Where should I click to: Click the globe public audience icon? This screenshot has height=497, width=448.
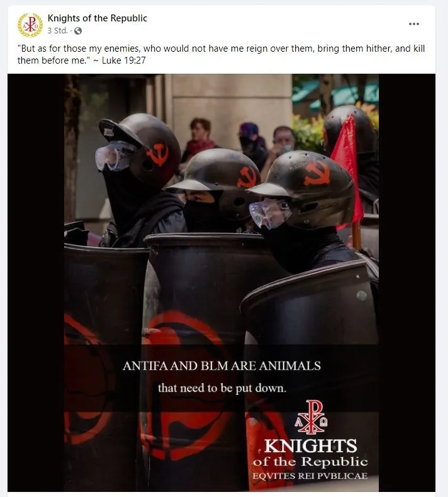tap(78, 31)
